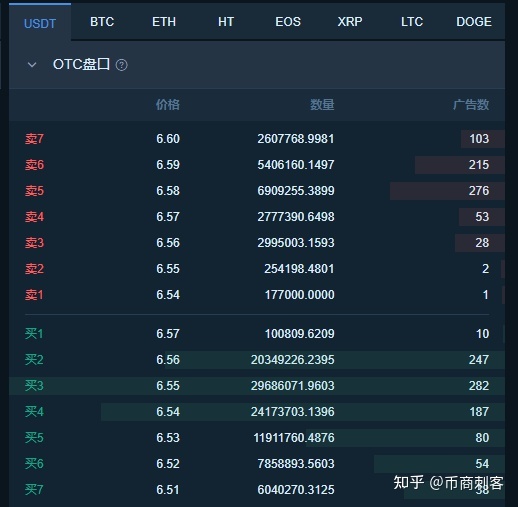Image resolution: width=518 pixels, height=507 pixels.
Task: Select the 买6 row label
Action: (34, 464)
